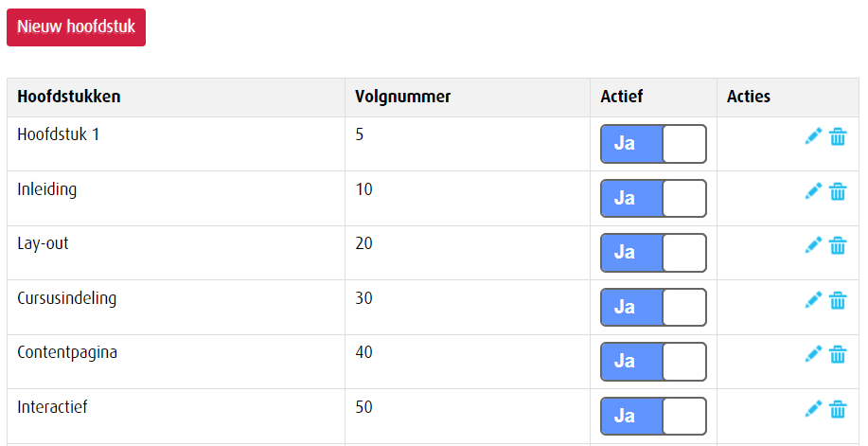Screen dimensions: 868x446
Task: Delete the Cursusindeling chapter
Action: (x=838, y=300)
